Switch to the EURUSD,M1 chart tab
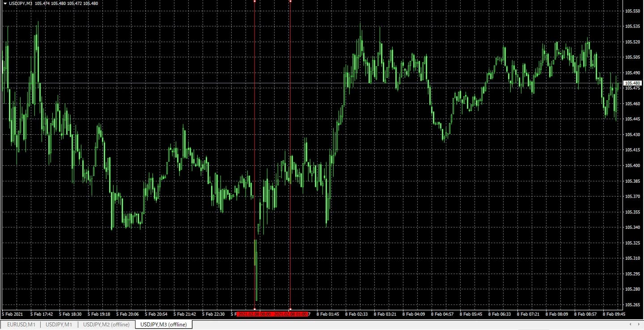The width and height of the screenshot is (644, 330). click(21, 324)
